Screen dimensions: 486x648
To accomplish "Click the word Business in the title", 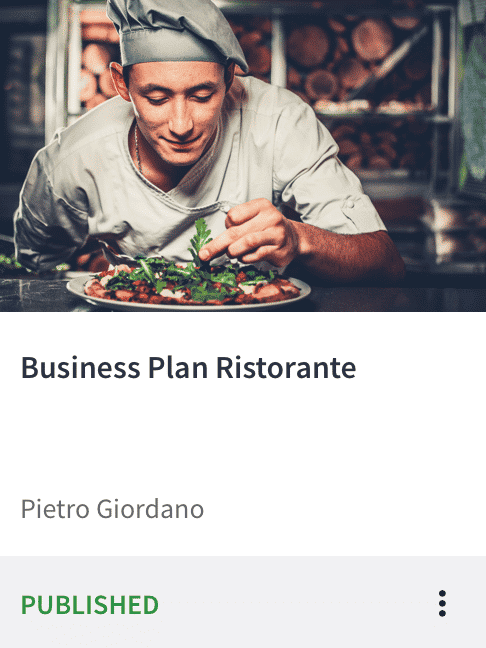I will 81,367.
